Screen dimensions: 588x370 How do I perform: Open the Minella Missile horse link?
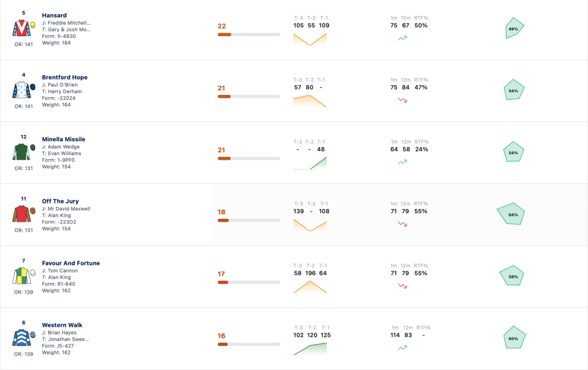pyautogui.click(x=64, y=139)
